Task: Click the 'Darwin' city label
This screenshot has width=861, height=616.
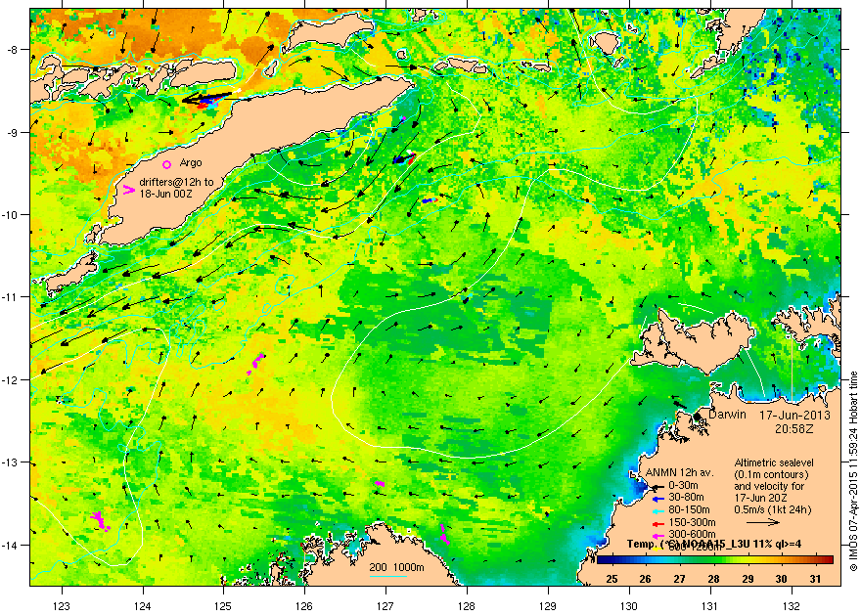Action: click(x=727, y=415)
